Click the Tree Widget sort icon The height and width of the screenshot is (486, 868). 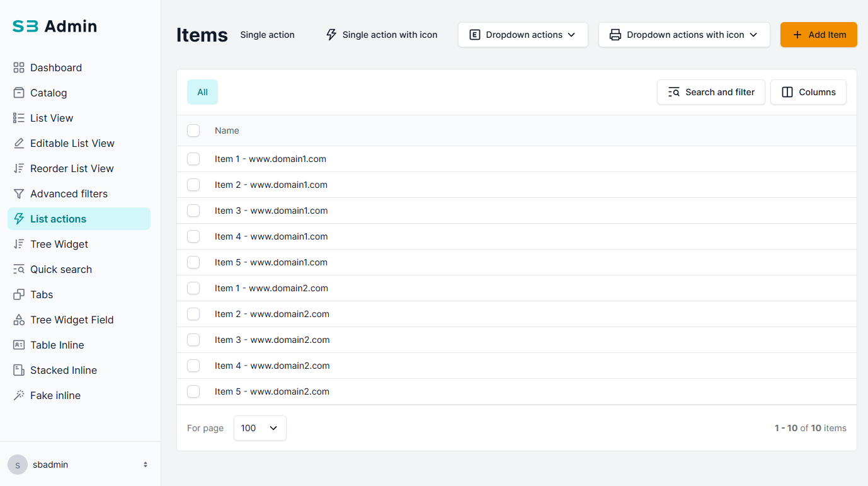coord(19,244)
